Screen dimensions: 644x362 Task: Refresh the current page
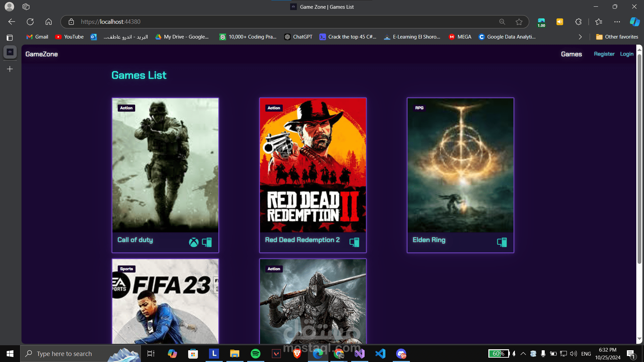tap(30, 22)
